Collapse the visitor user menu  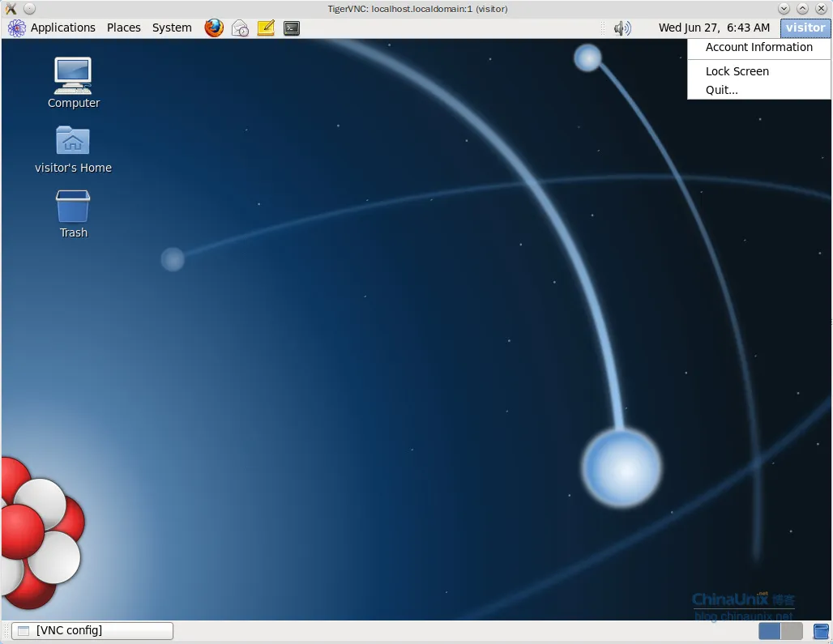point(805,28)
